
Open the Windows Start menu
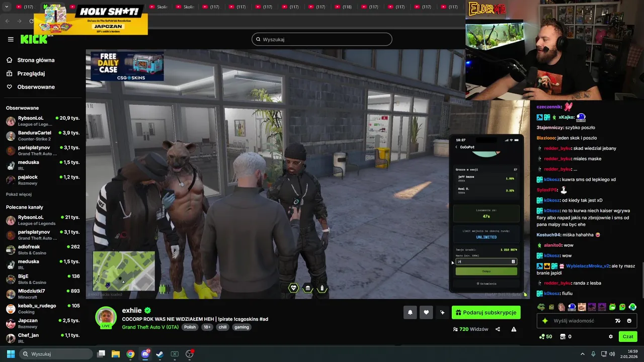pyautogui.click(x=11, y=354)
